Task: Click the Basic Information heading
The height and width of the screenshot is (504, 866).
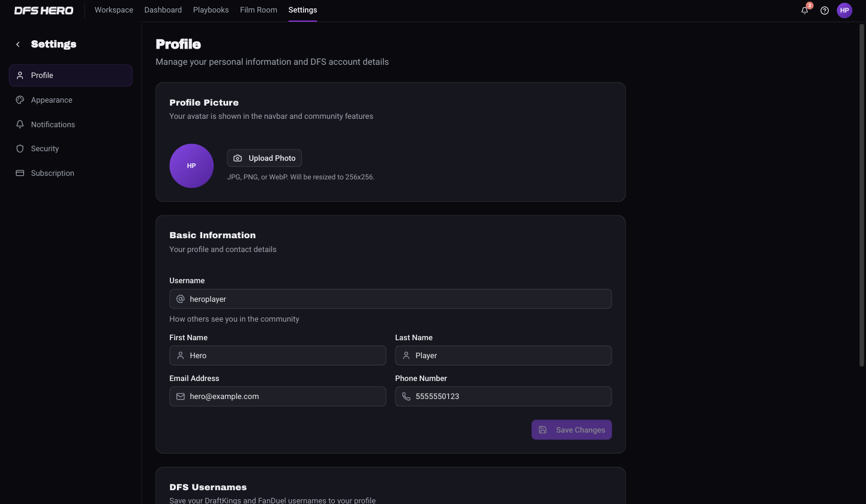Action: (212, 235)
